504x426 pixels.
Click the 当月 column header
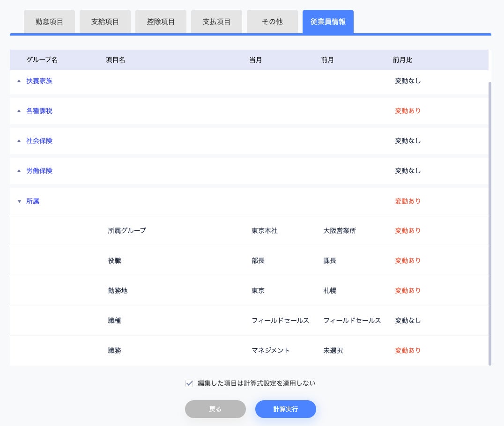(256, 60)
